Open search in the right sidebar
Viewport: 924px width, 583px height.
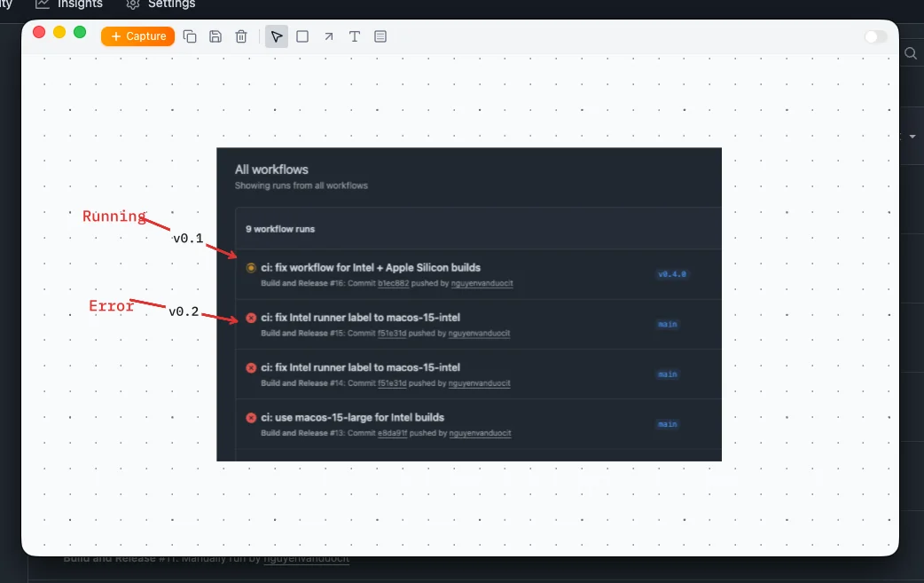pos(911,53)
